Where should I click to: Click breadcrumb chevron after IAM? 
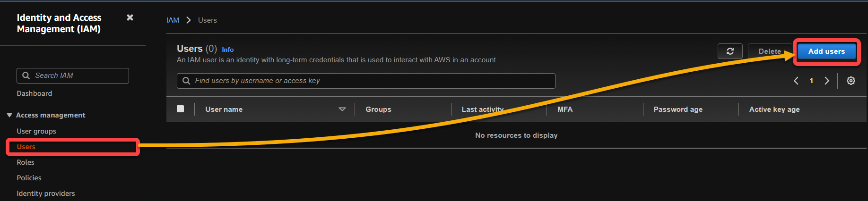point(189,20)
